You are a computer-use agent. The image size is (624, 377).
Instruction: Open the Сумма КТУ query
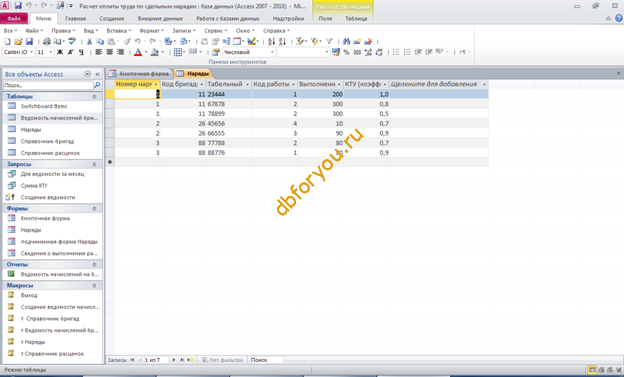(x=34, y=186)
